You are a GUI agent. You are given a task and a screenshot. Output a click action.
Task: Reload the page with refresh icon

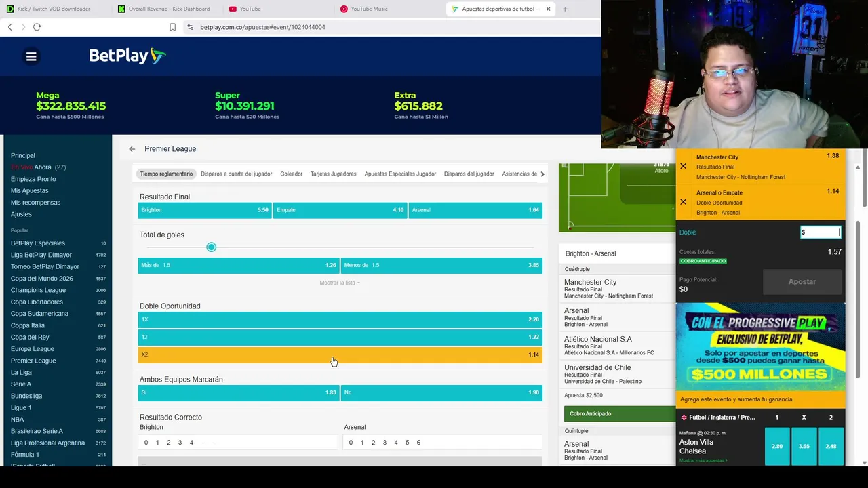[x=37, y=27]
